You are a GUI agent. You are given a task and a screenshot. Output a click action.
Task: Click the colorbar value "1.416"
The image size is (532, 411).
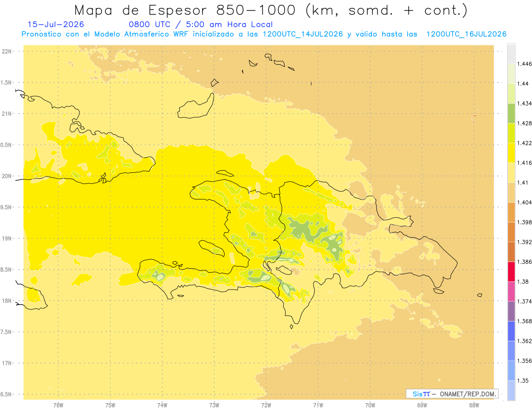pyautogui.click(x=524, y=163)
